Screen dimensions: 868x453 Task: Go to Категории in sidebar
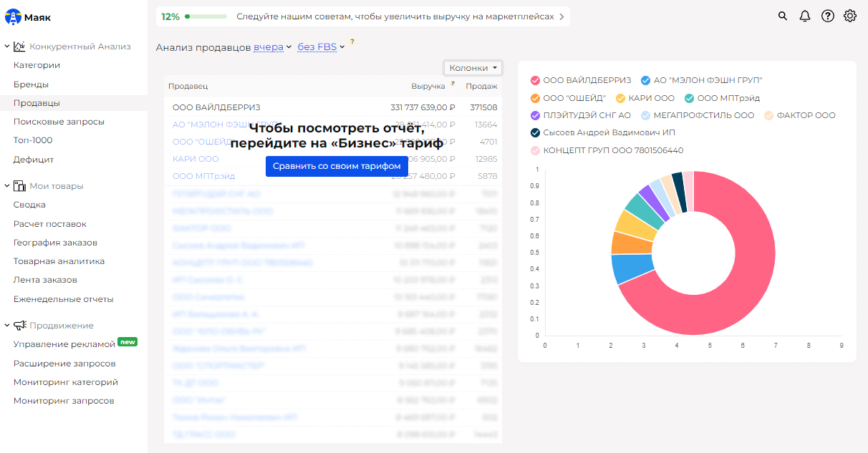tap(37, 65)
